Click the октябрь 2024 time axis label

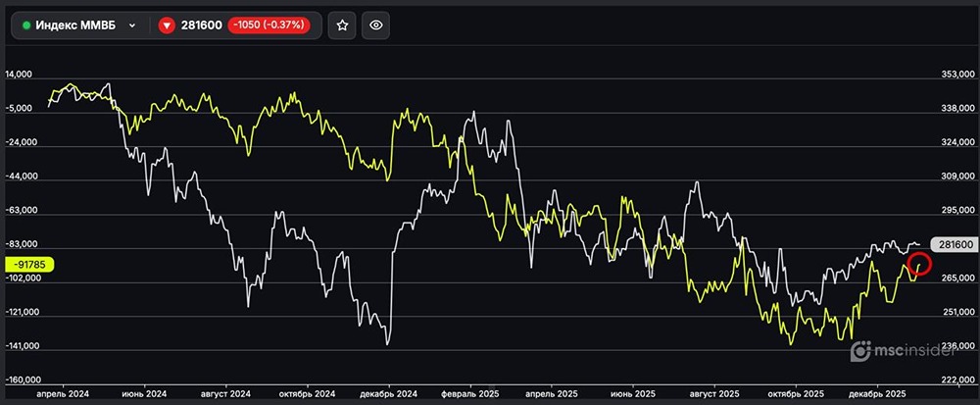(x=308, y=394)
